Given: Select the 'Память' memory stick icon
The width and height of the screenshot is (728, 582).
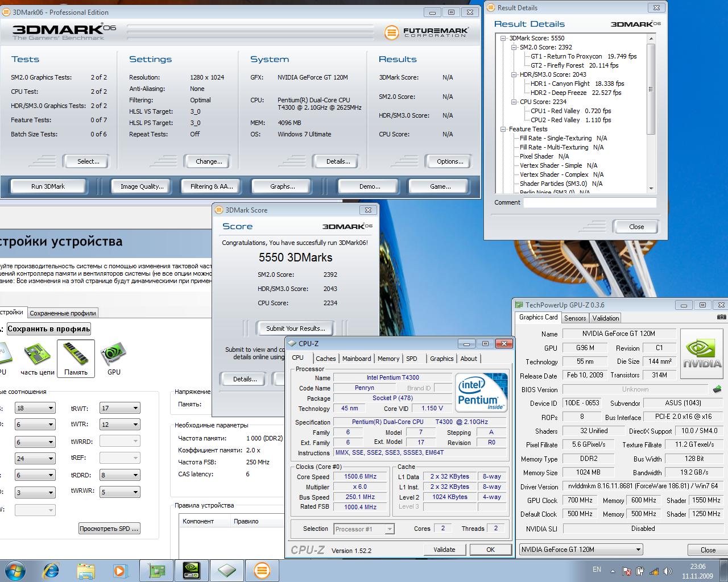Looking at the screenshot, I should tap(76, 359).
